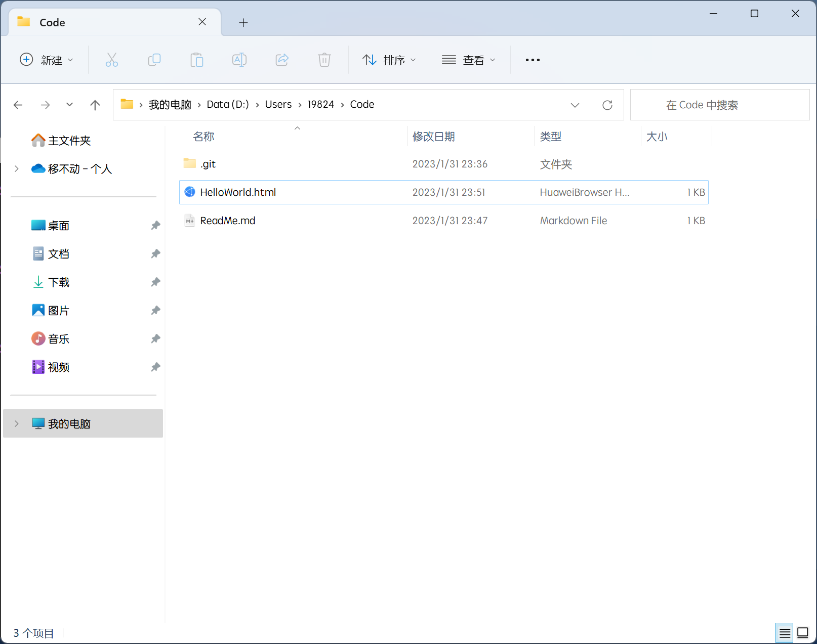The image size is (817, 644).
Task: Open 视频 in the sidebar
Action: (59, 367)
